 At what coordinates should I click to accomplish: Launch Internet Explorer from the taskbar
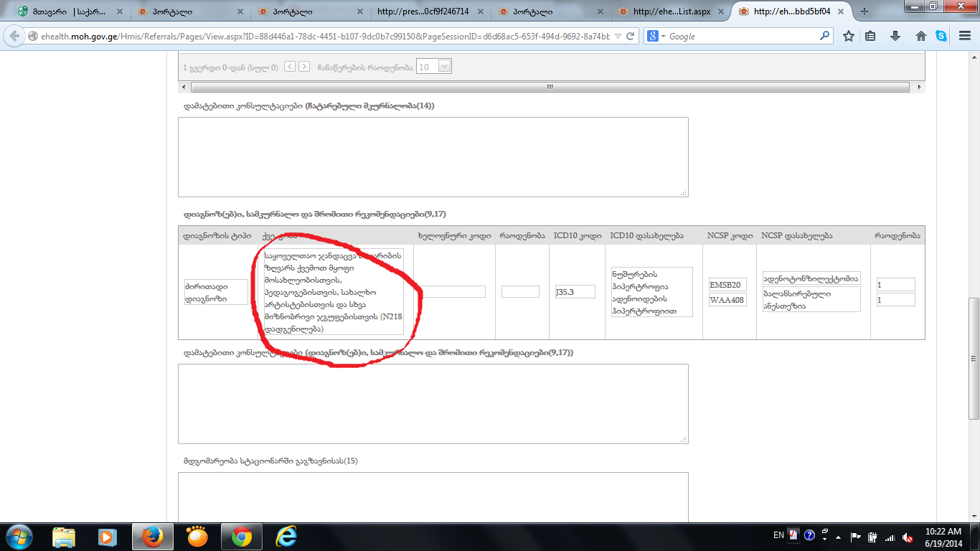tap(286, 537)
